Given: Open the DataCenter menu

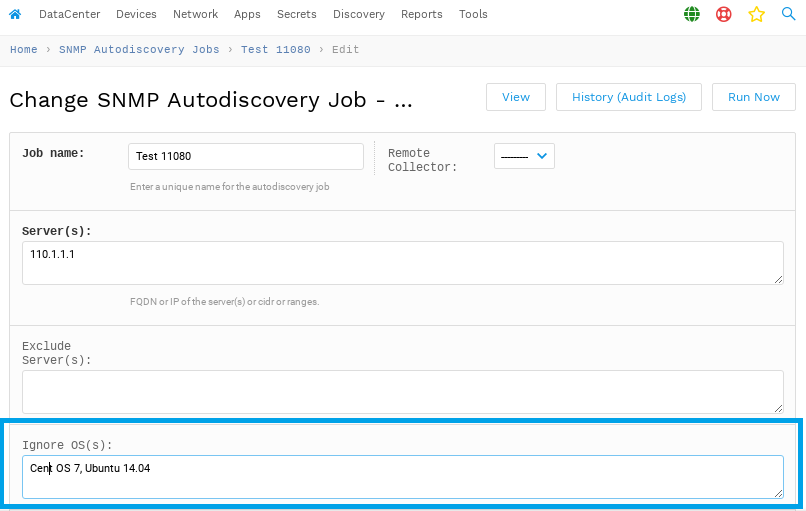Looking at the screenshot, I should pyautogui.click(x=70, y=14).
